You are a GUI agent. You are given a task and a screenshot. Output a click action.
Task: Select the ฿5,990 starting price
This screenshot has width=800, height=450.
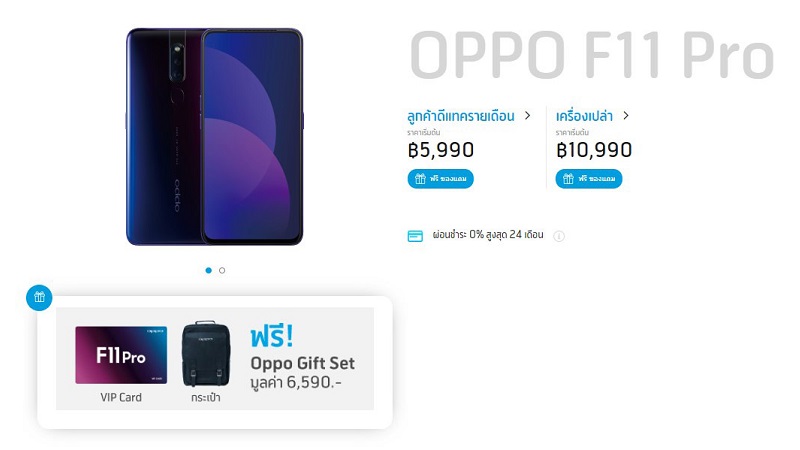pos(441,150)
